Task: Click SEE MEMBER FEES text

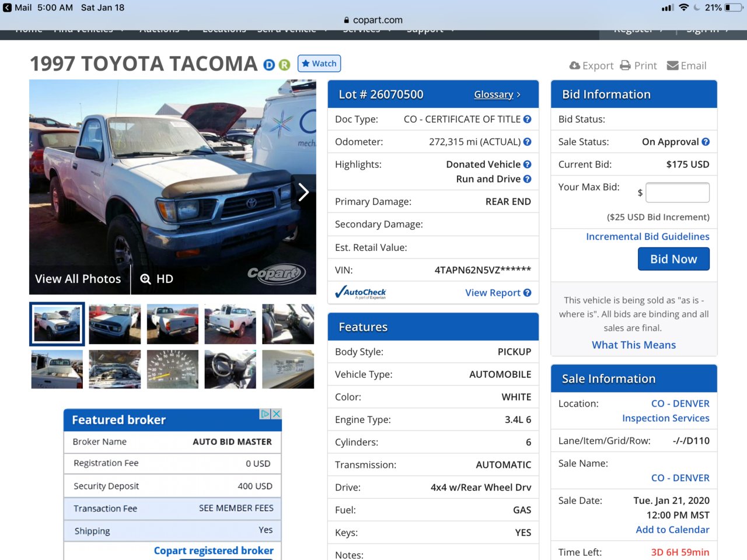Action: pos(236,508)
